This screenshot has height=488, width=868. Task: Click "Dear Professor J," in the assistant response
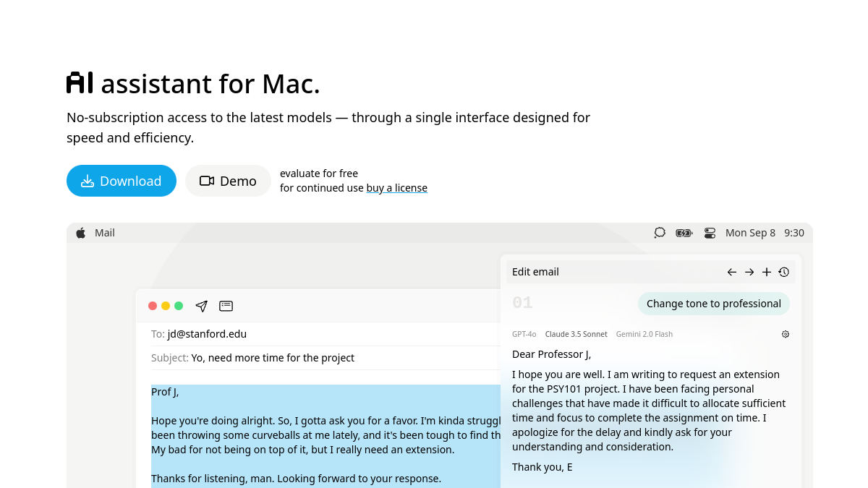[552, 354]
